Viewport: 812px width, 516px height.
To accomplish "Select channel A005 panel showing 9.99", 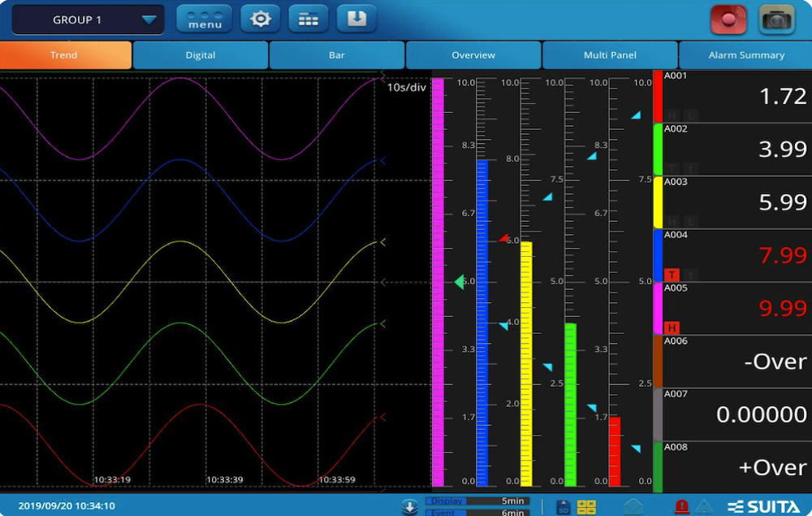I will (732, 309).
